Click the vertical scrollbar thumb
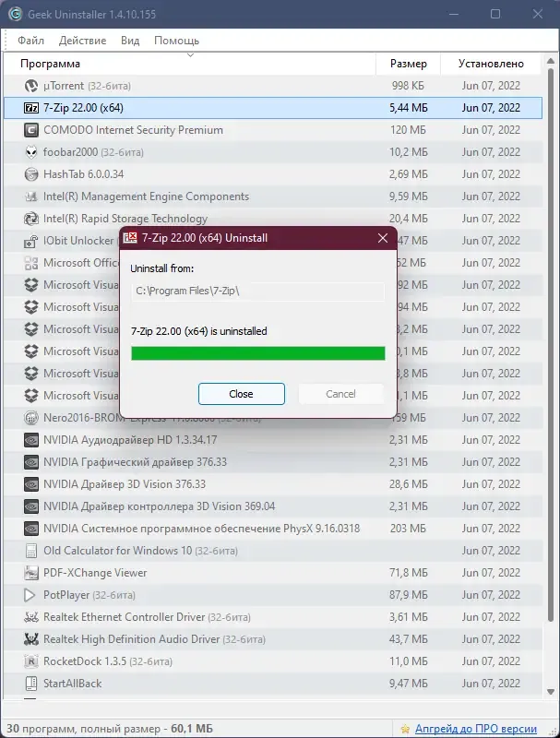 click(x=551, y=345)
